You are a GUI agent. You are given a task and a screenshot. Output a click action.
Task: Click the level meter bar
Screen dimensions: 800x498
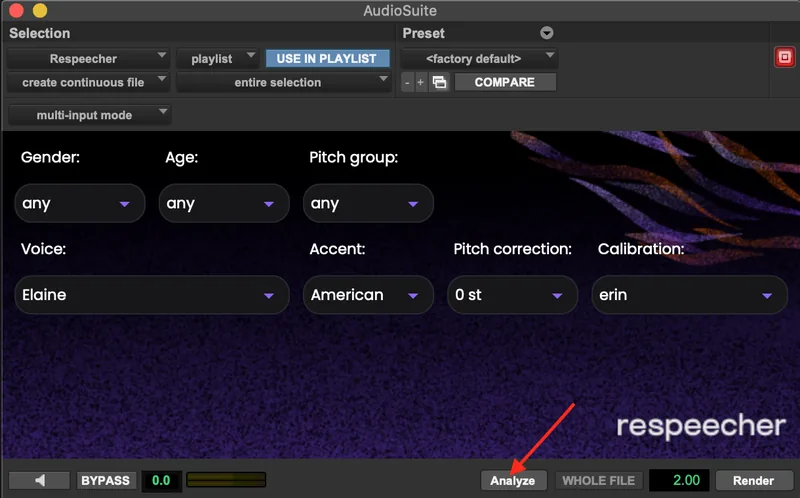(226, 480)
